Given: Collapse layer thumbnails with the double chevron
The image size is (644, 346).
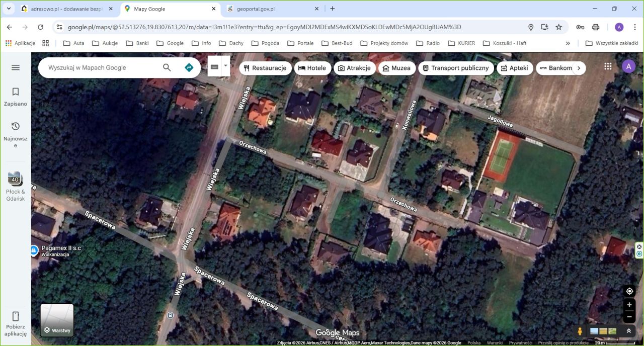Looking at the screenshot, I should point(628,331).
